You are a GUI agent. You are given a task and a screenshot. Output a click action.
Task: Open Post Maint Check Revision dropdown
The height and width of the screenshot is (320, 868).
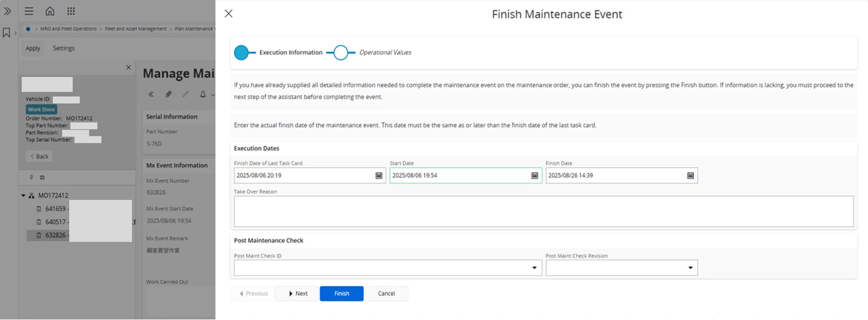pyautogui.click(x=690, y=268)
